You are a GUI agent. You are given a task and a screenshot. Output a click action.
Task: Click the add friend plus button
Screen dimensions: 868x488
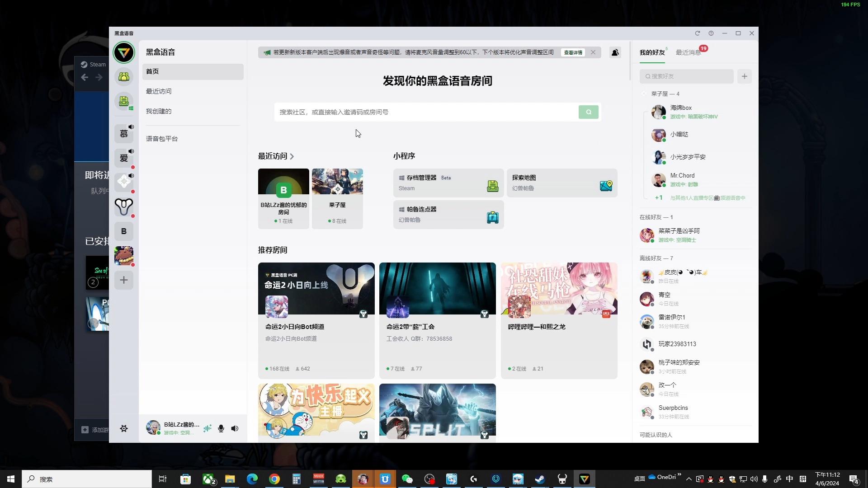coord(744,76)
